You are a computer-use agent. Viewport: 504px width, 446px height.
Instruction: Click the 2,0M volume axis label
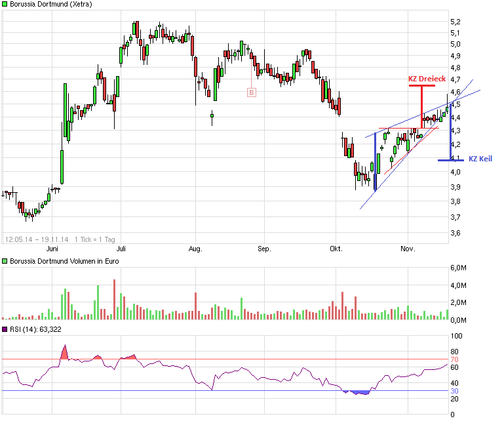[x=458, y=302]
